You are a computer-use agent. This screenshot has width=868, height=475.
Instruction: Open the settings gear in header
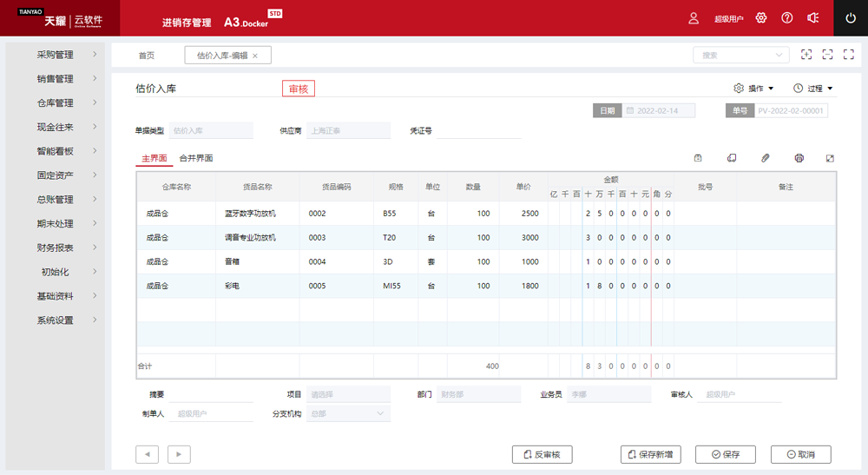click(x=761, y=18)
